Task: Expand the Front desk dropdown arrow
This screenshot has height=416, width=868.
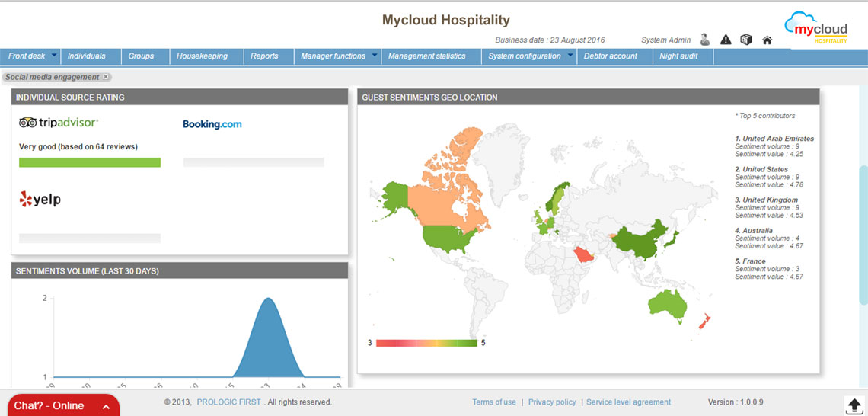Action: pos(54,56)
